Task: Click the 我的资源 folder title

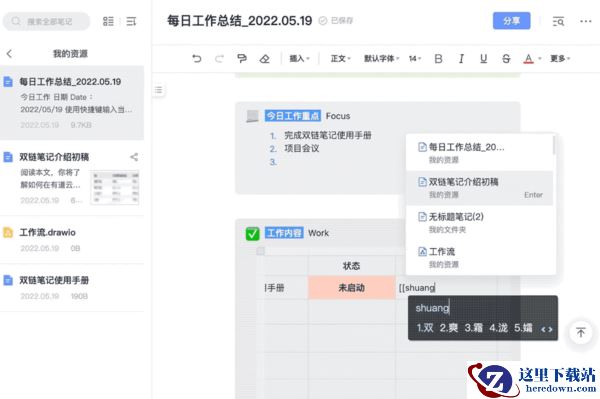Action: coord(70,54)
